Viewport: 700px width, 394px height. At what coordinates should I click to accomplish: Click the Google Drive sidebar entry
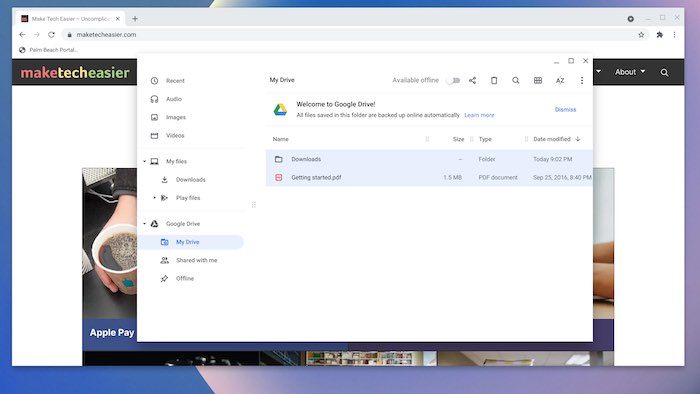pyautogui.click(x=183, y=224)
